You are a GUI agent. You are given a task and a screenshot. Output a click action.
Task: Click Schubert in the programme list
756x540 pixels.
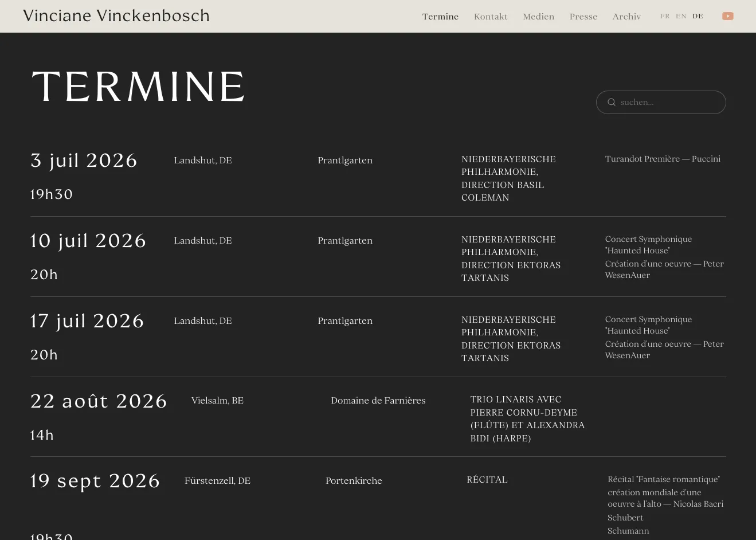click(625, 518)
